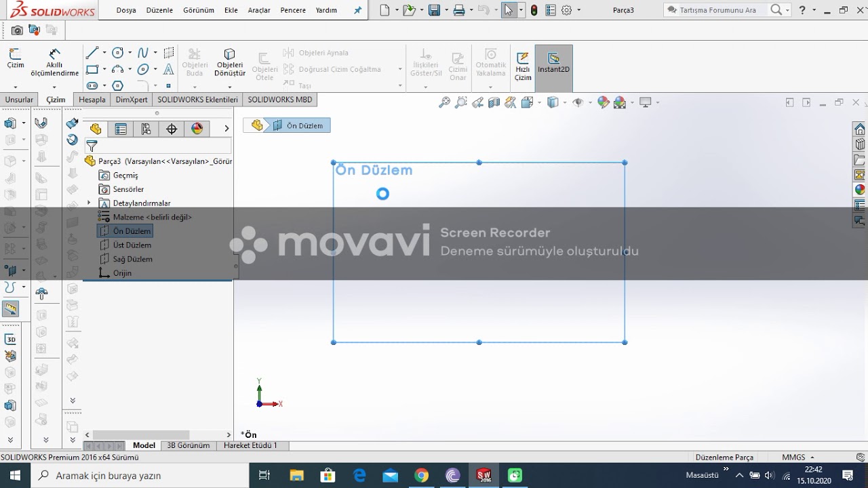Pin the menu bar with pushpin

(358, 10)
